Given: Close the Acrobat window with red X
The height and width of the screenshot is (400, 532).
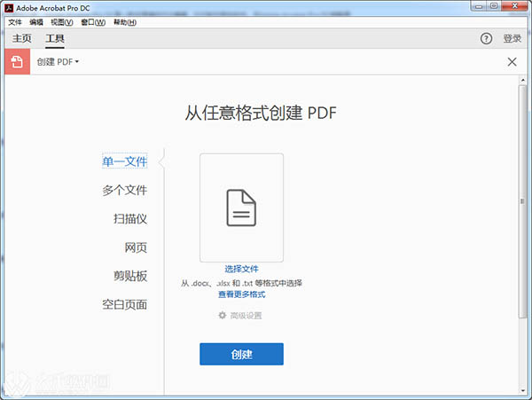Looking at the screenshot, I should tap(514, 6).
